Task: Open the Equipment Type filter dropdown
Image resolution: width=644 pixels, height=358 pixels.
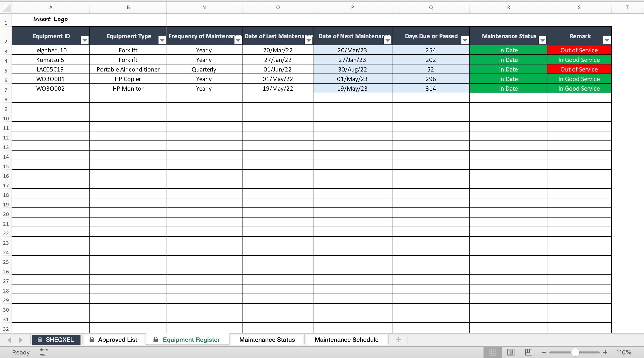Action: (x=162, y=40)
